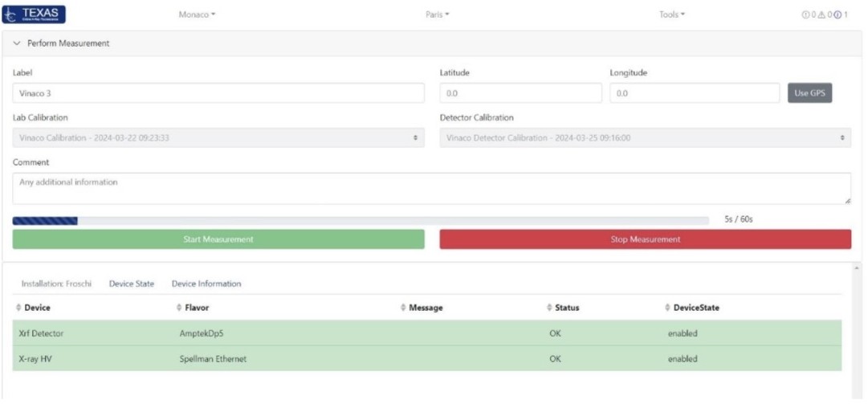Image resolution: width=868 pixels, height=404 pixels.
Task: Sort table by Message column icon
Action: pos(403,308)
